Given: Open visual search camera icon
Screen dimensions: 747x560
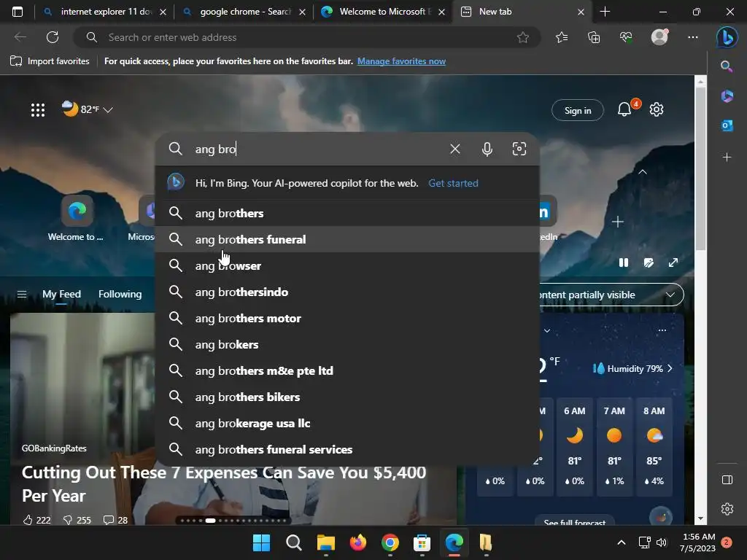Looking at the screenshot, I should click(519, 149).
